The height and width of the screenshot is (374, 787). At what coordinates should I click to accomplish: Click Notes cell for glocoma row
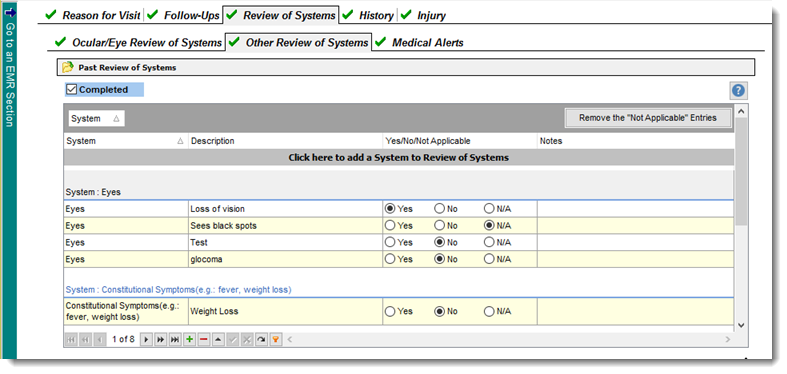coord(635,260)
